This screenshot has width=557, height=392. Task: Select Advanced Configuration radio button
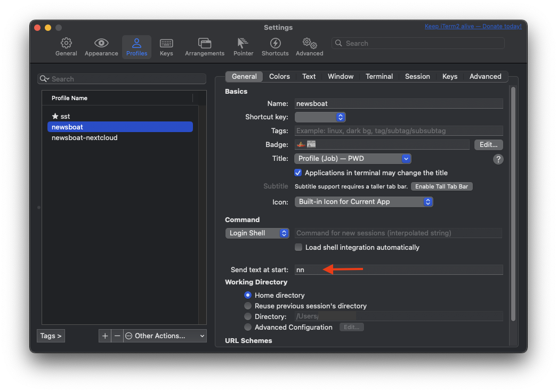click(x=248, y=327)
